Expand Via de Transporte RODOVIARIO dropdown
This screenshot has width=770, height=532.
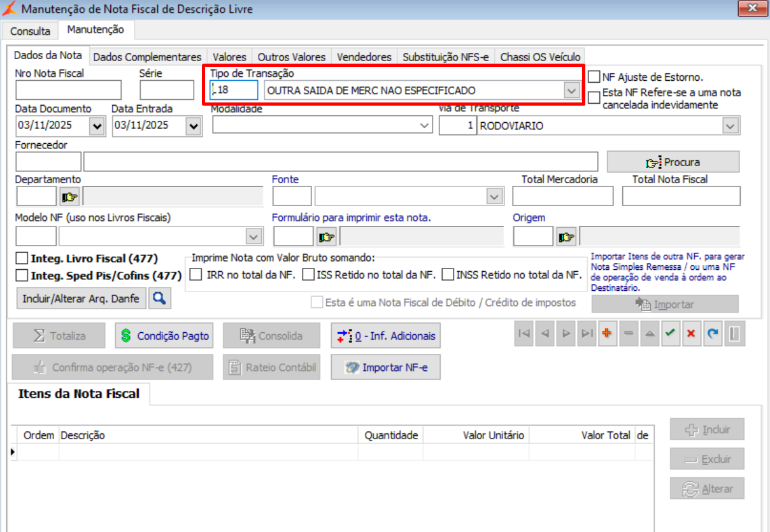(x=729, y=126)
